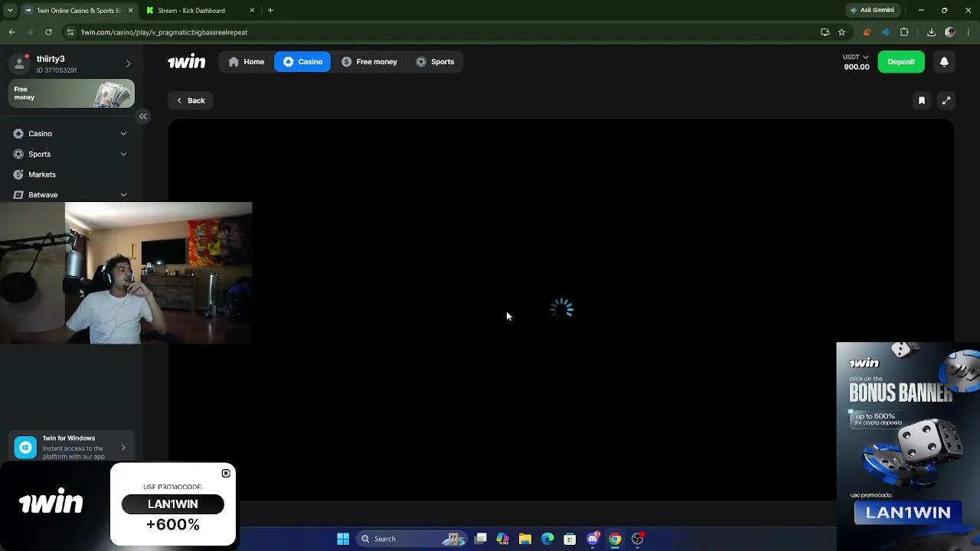This screenshot has height=551, width=980.
Task: Open the Chrome extensions puzzle icon
Action: (x=904, y=32)
